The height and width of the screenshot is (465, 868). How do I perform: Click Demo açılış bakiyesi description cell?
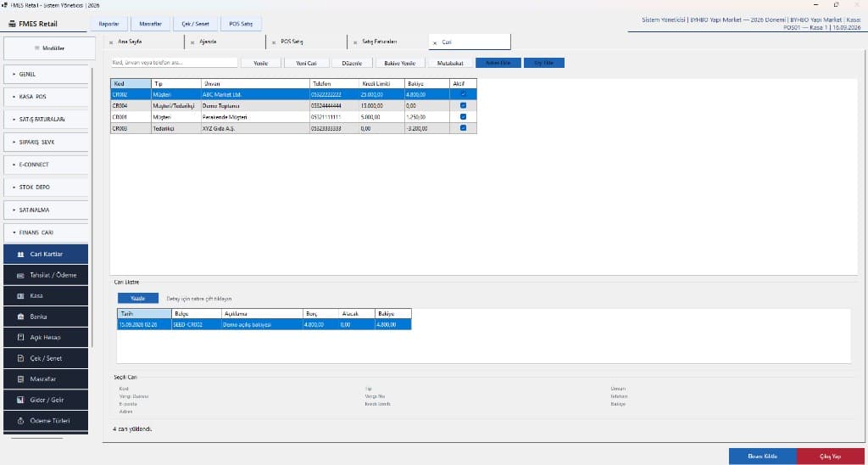coord(261,325)
